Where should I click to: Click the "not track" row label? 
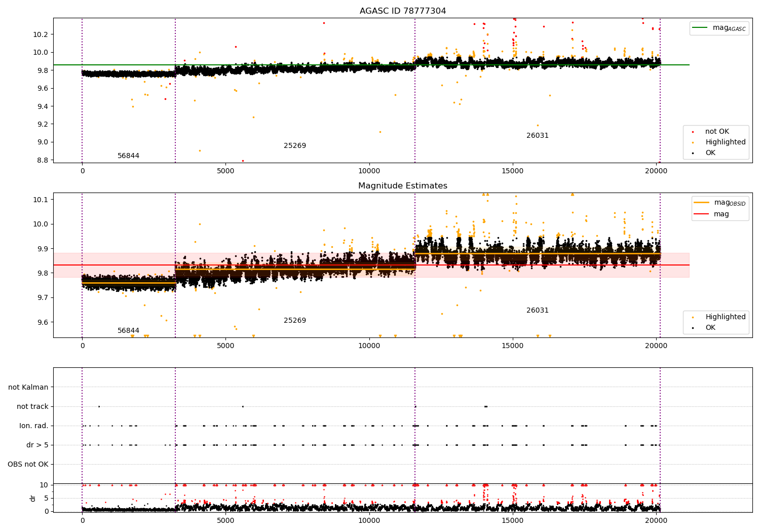pyautogui.click(x=32, y=407)
